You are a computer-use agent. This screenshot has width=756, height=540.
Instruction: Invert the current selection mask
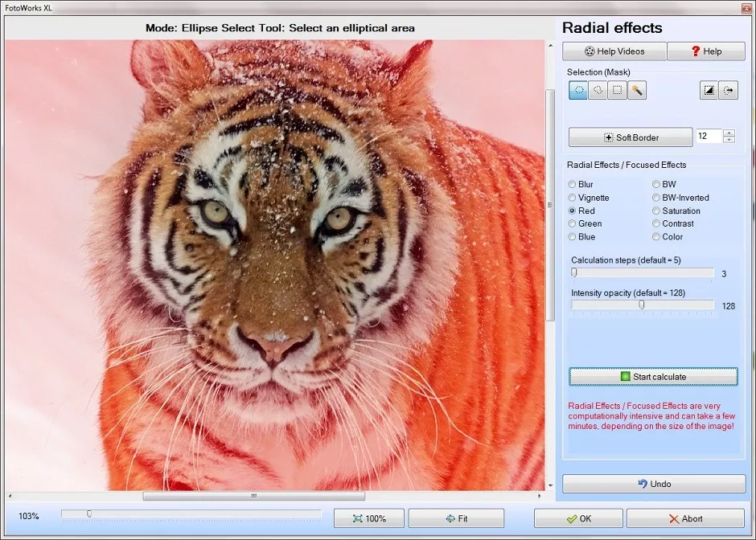pyautogui.click(x=709, y=90)
